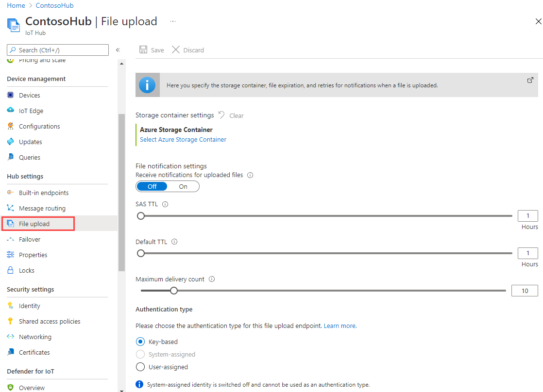543x392 pixels.
Task: Go to Built-in endpoints settings
Action: pyautogui.click(x=44, y=193)
